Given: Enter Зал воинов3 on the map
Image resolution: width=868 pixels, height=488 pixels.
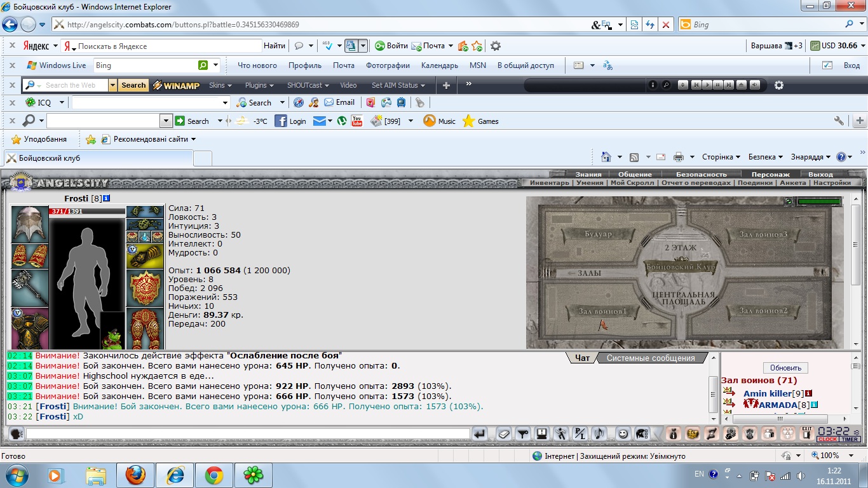Looking at the screenshot, I should coord(763,234).
